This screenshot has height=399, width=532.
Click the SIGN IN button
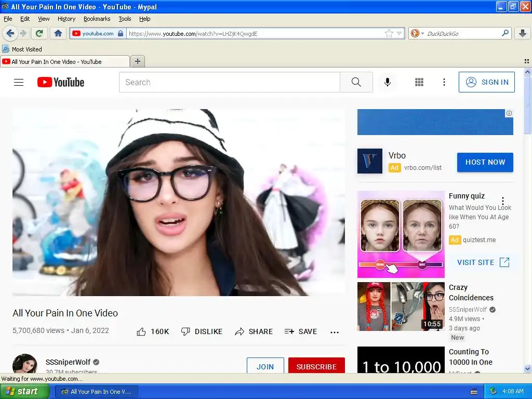click(486, 82)
